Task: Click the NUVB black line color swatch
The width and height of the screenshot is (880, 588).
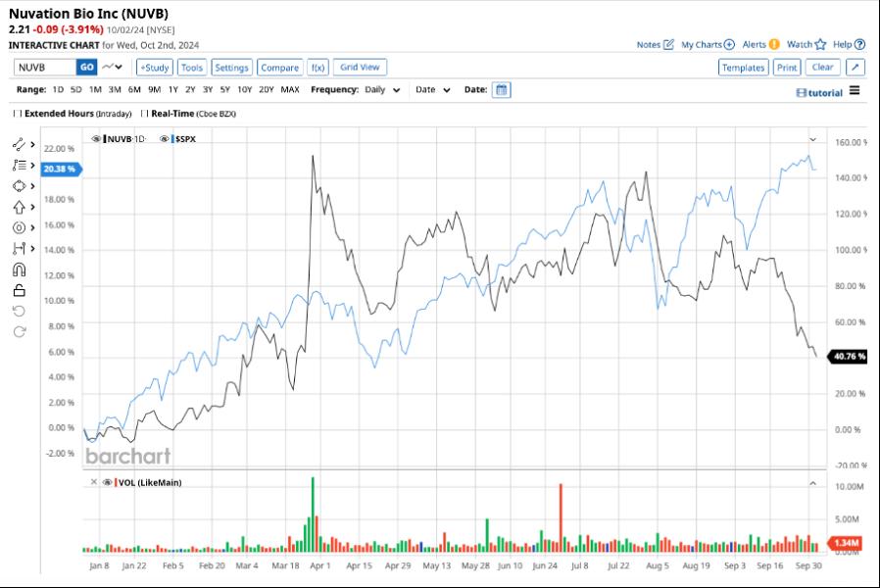Action: pos(105,138)
